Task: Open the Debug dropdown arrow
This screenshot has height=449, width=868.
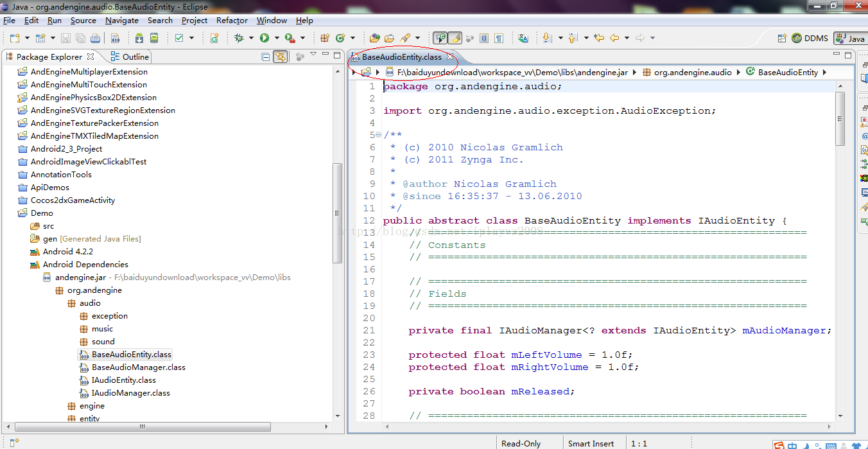Action: [x=251, y=38]
